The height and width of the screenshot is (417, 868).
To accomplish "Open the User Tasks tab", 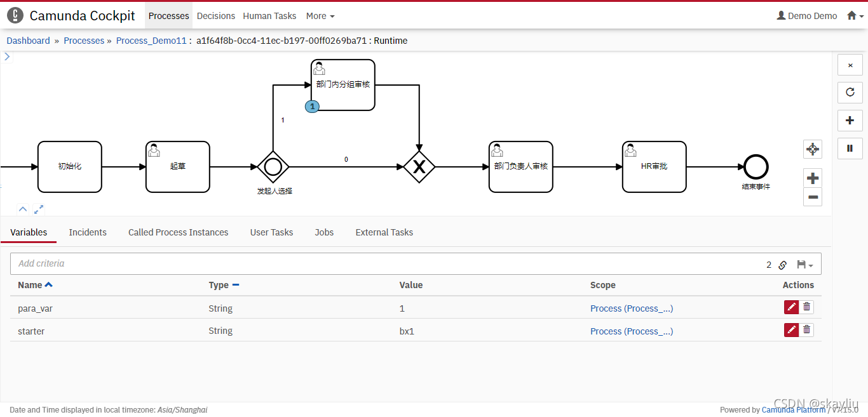I will (272, 232).
